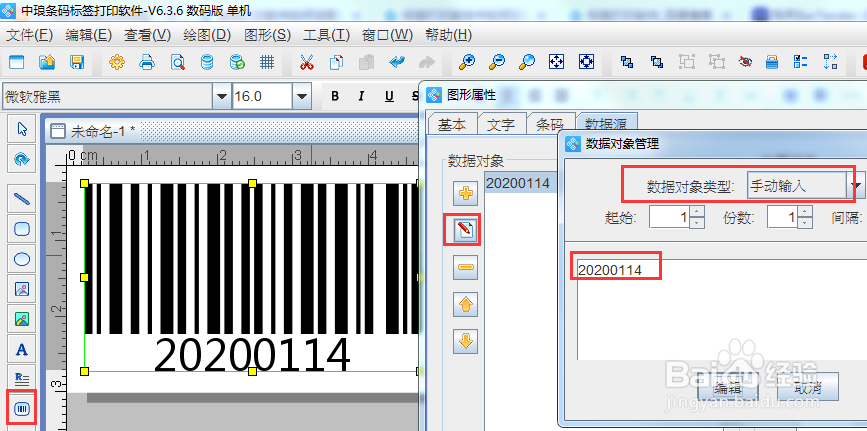This screenshot has width=867, height=431.
Task: Select the draw line tool
Action: [22, 199]
